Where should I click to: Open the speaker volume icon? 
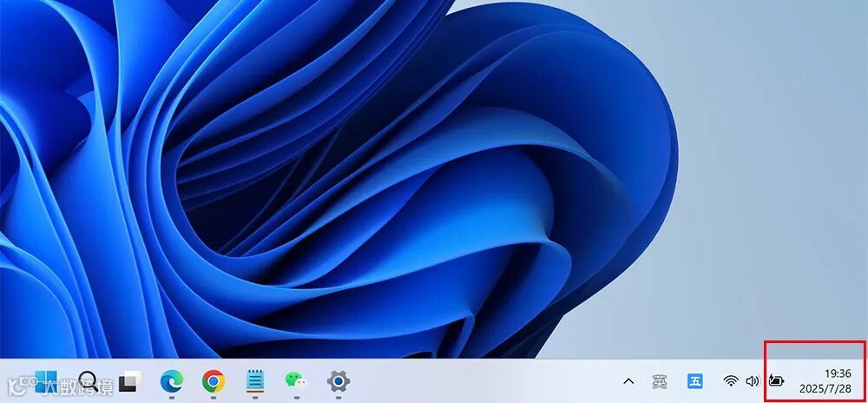click(753, 381)
